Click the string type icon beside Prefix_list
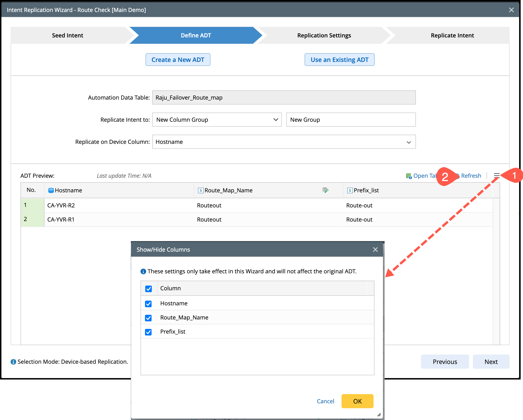 tap(350, 190)
